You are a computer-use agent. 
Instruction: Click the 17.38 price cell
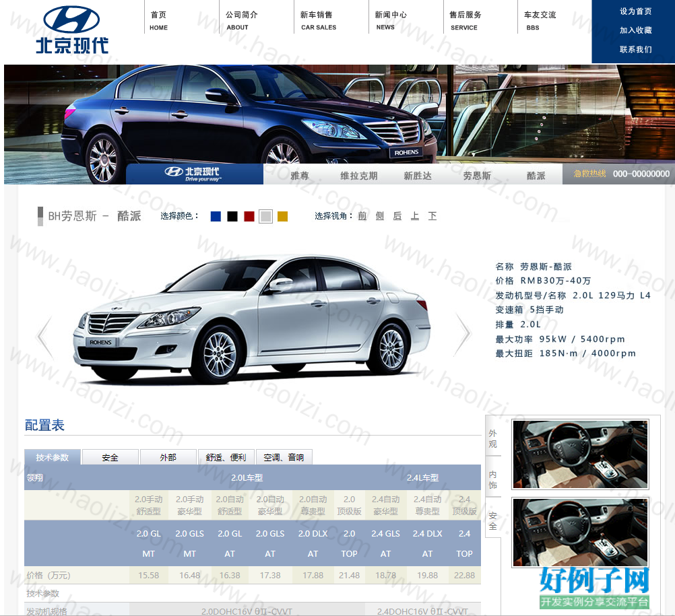point(270,575)
